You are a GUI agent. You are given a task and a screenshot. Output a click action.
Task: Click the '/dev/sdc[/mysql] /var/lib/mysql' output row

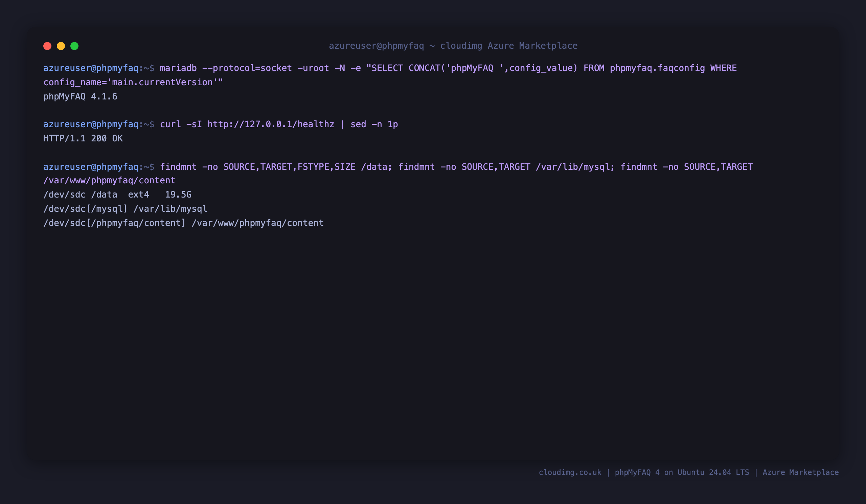126,209
